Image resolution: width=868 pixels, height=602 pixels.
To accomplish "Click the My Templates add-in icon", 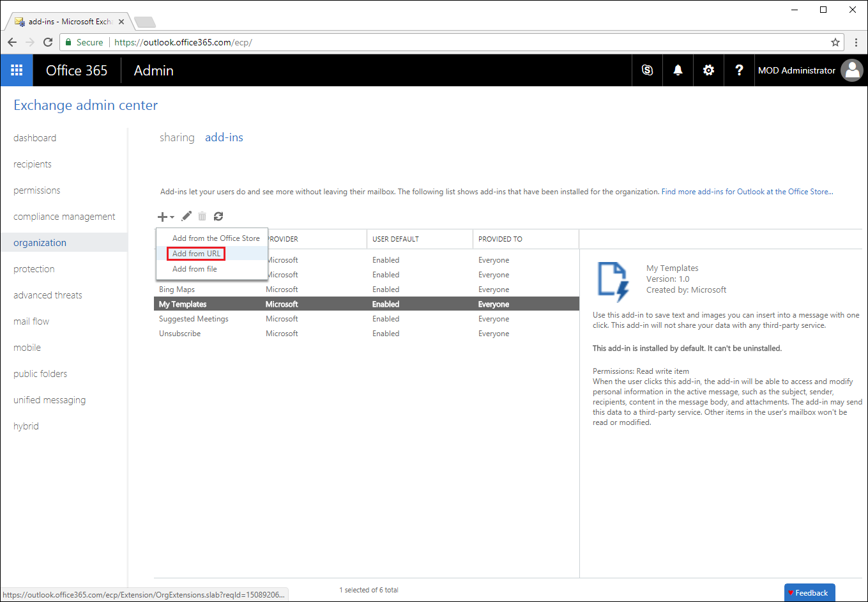I will pos(614,281).
